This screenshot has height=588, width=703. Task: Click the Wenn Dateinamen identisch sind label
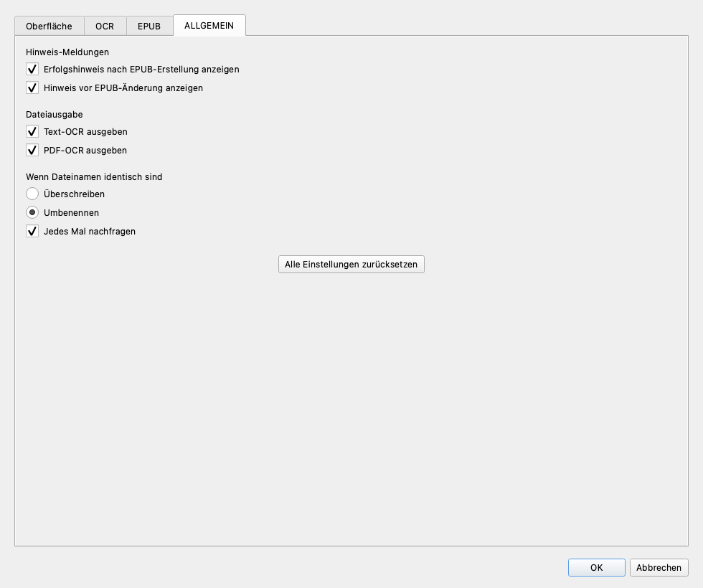point(94,176)
